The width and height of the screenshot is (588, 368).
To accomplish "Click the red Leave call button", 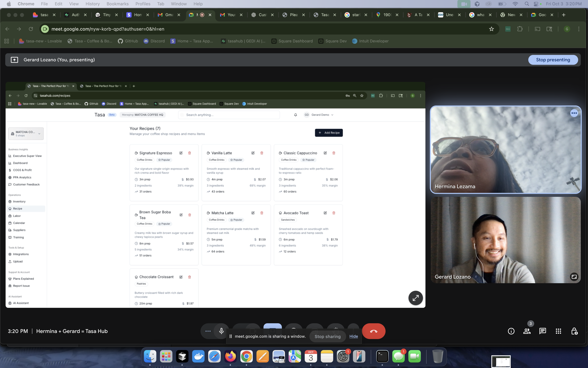I will pyautogui.click(x=373, y=331).
